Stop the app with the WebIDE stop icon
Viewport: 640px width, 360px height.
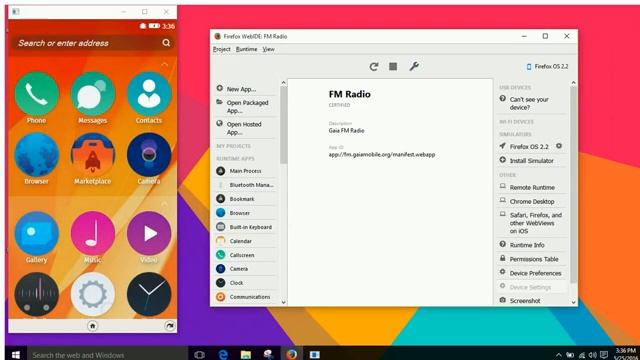[x=393, y=66]
